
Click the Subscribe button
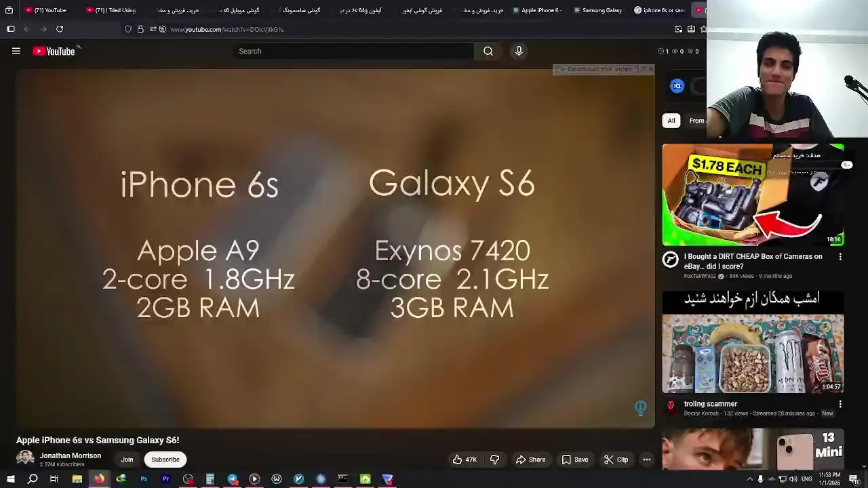165,460
